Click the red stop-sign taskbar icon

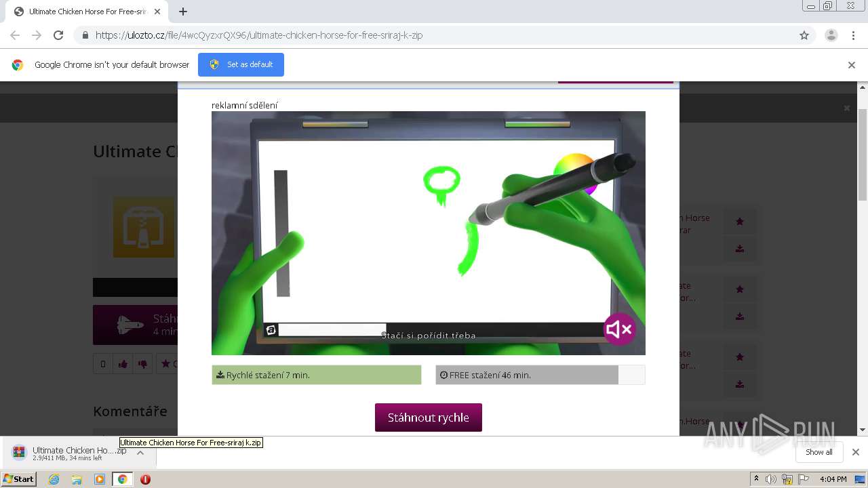tap(145, 479)
